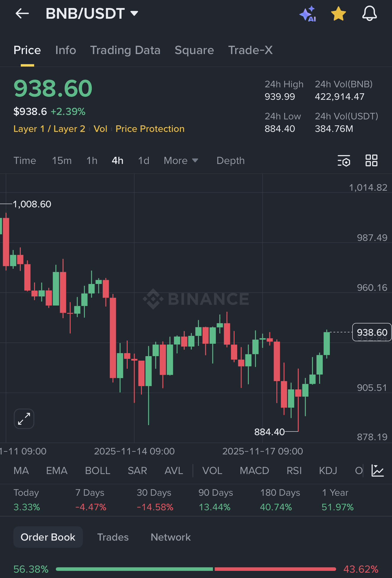Open the price alert bell icon
The width and height of the screenshot is (392, 578).
(370, 14)
